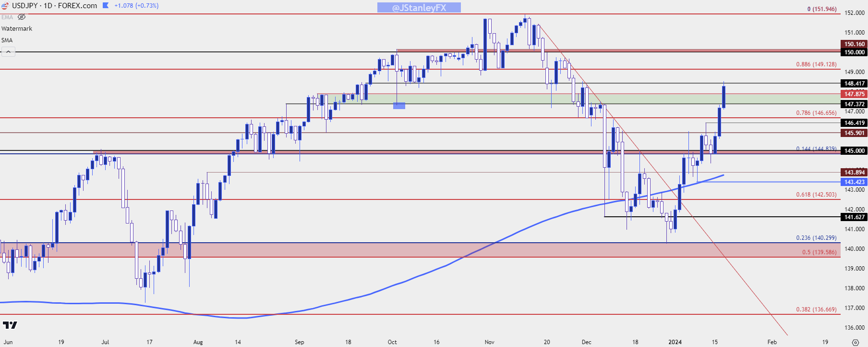Click the 2024 label on time axis
The image size is (868, 347).
click(675, 342)
